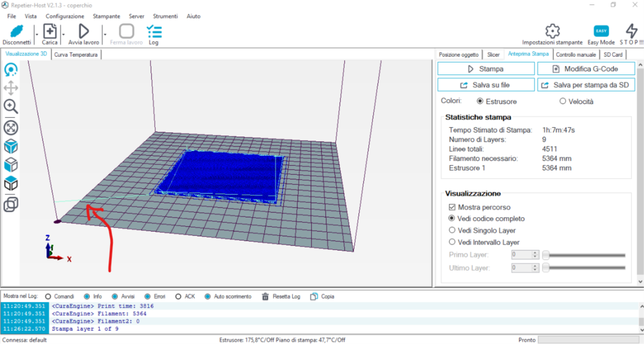Click the Disconnetti printer connection icon
The image size is (644, 344).
tap(16, 32)
